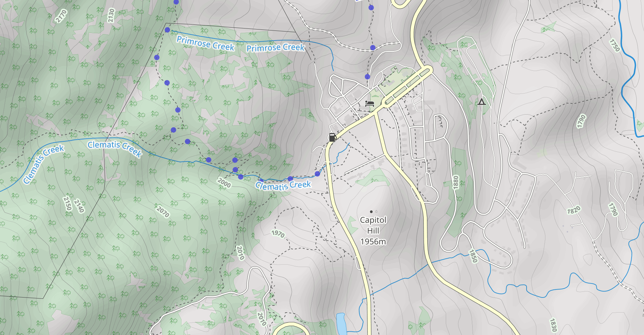Select the hotel bed icon in town
Image resolution: width=644 pixels, height=335 pixels.
tap(370, 103)
